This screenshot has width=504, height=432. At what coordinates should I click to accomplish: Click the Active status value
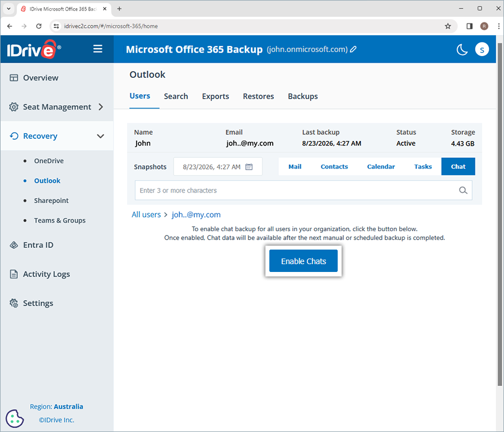[405, 143]
